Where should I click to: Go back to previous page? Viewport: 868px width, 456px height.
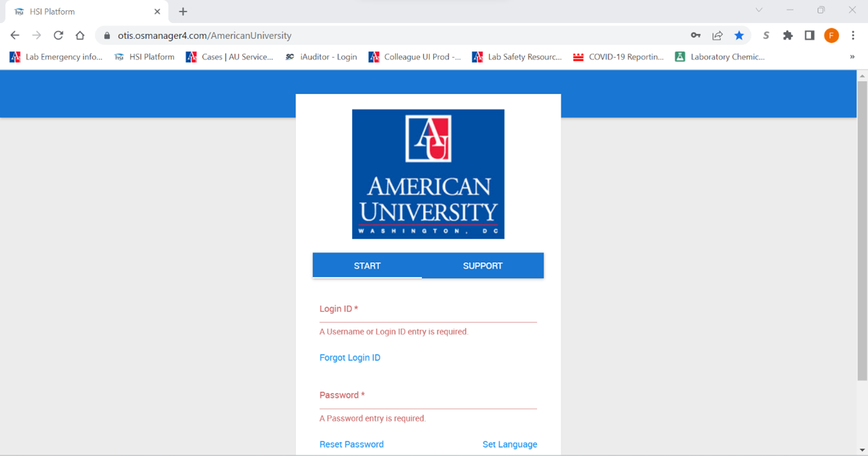tap(15, 35)
